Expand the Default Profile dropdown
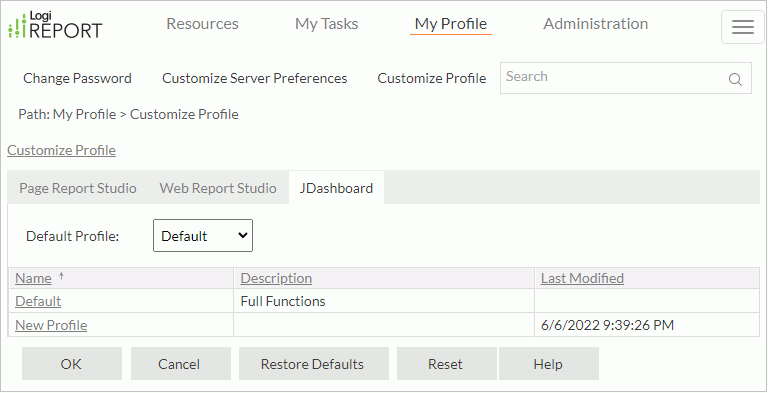Viewport: 768px width, 393px height. [x=203, y=236]
